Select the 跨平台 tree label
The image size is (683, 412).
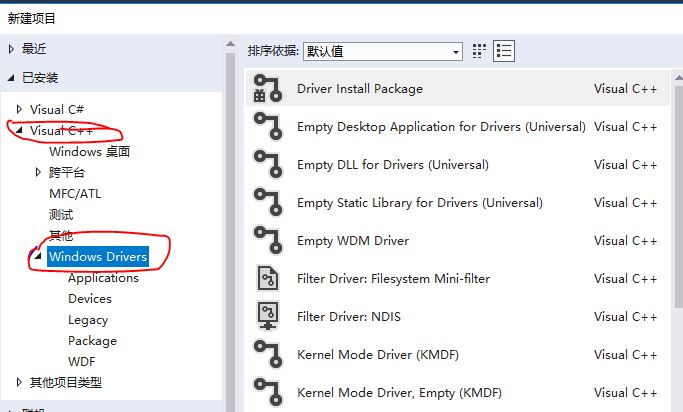coord(67,172)
